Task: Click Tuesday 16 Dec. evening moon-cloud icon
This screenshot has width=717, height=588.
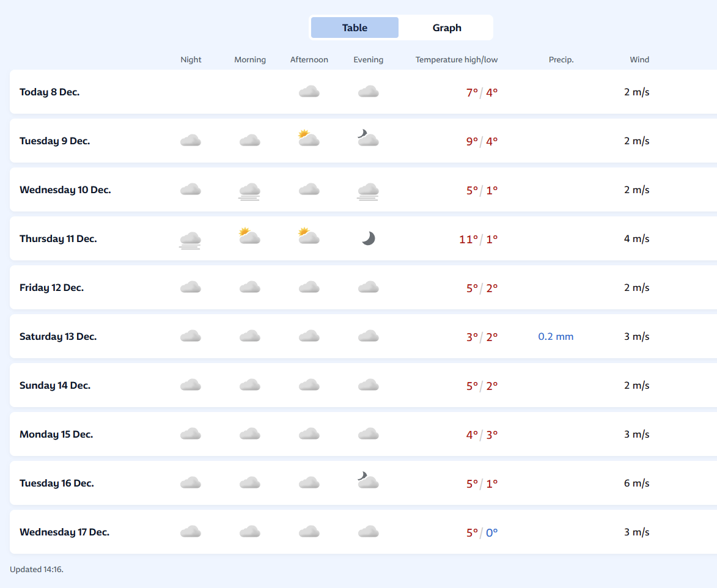Action: click(x=368, y=480)
